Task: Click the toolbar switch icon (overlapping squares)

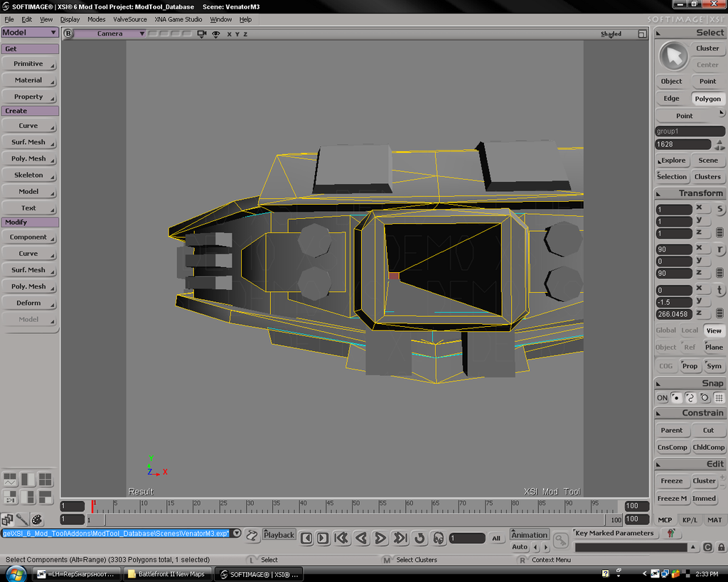Action: click(x=7, y=519)
